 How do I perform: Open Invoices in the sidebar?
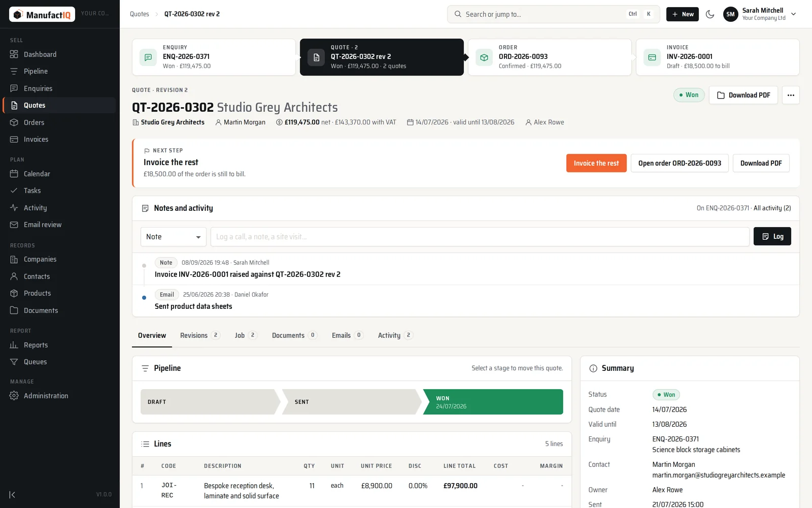coord(59,139)
